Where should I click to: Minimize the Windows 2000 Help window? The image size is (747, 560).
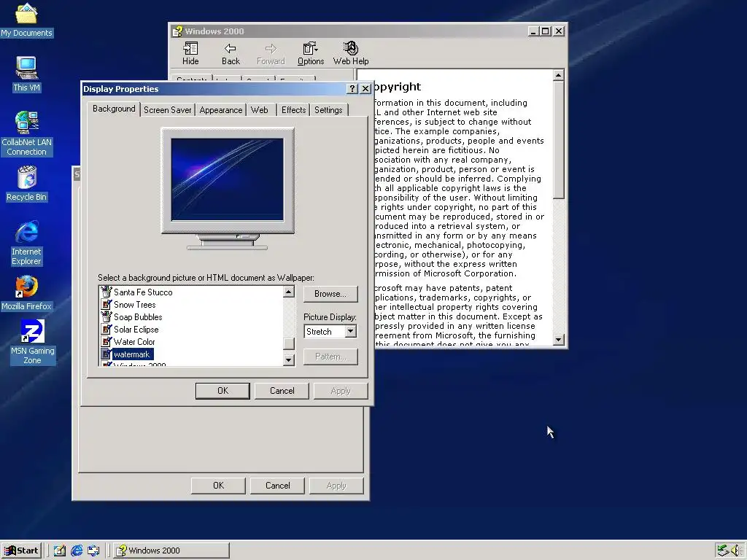pyautogui.click(x=534, y=31)
